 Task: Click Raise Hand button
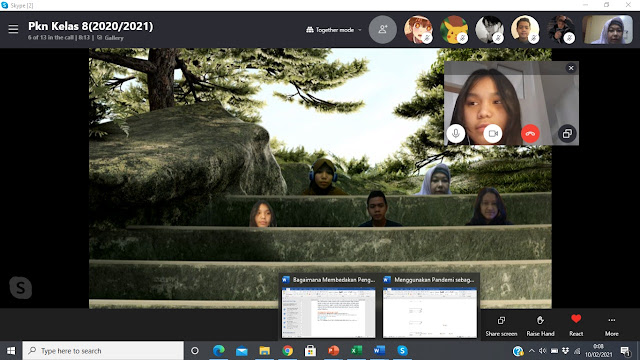540,326
